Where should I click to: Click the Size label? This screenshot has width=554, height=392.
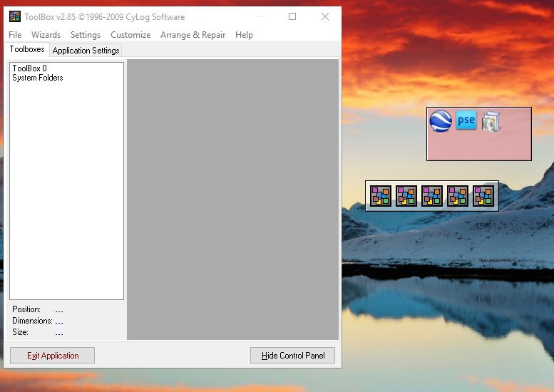click(x=20, y=332)
